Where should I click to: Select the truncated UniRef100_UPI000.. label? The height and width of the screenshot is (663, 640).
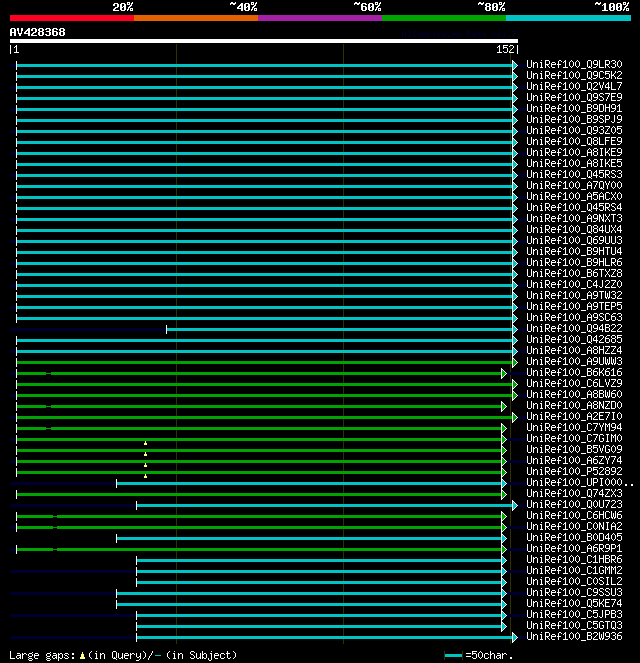point(580,482)
